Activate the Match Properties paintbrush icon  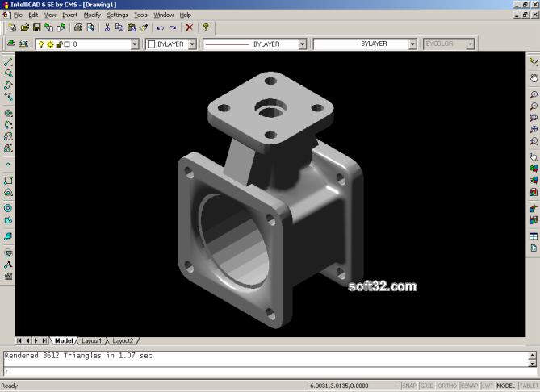[144, 28]
